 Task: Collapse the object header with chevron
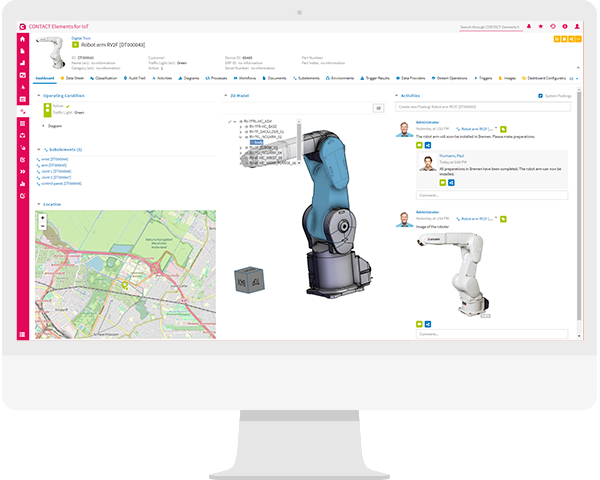[578, 67]
